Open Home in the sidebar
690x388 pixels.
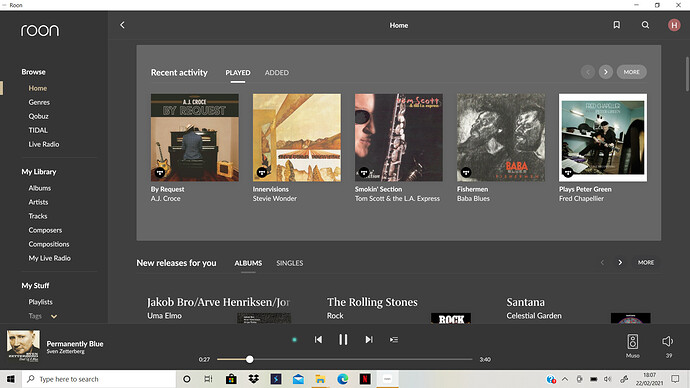pos(38,88)
